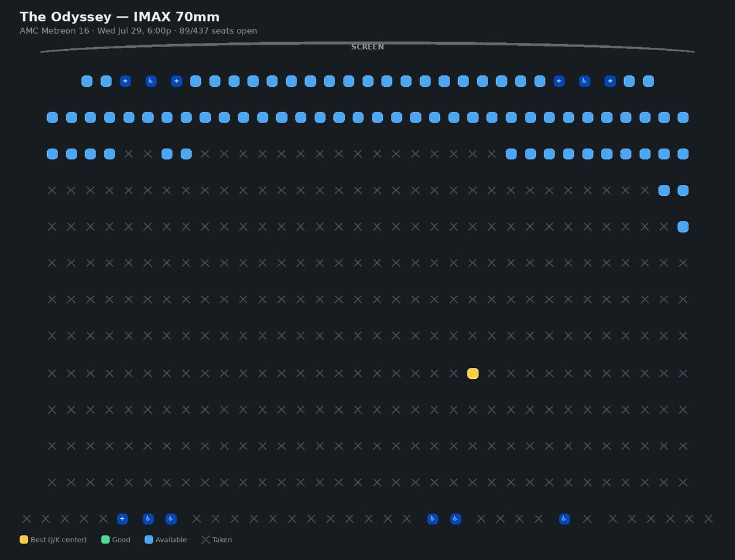735x560 pixels.
Task: Click the green Good legend swatch
Action: click(x=105, y=540)
